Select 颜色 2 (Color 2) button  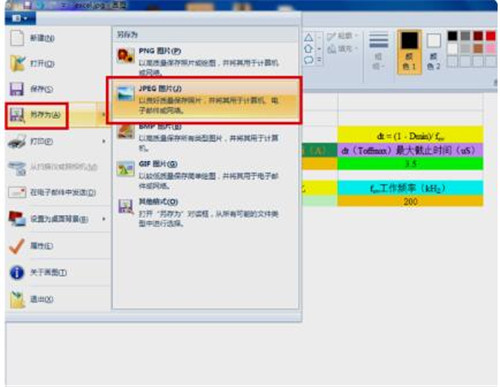[x=434, y=51]
